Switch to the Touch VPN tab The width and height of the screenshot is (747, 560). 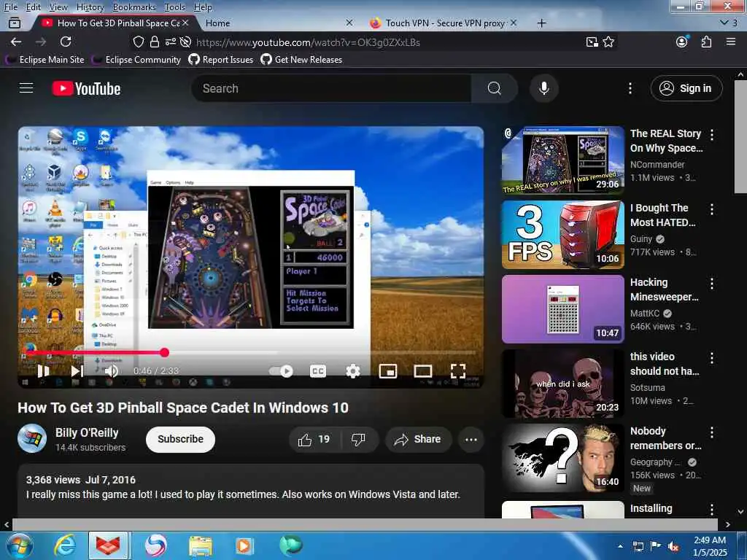(444, 23)
